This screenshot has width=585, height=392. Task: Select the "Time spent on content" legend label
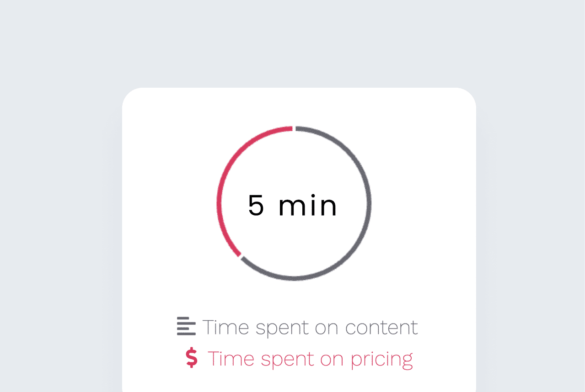[x=310, y=328]
